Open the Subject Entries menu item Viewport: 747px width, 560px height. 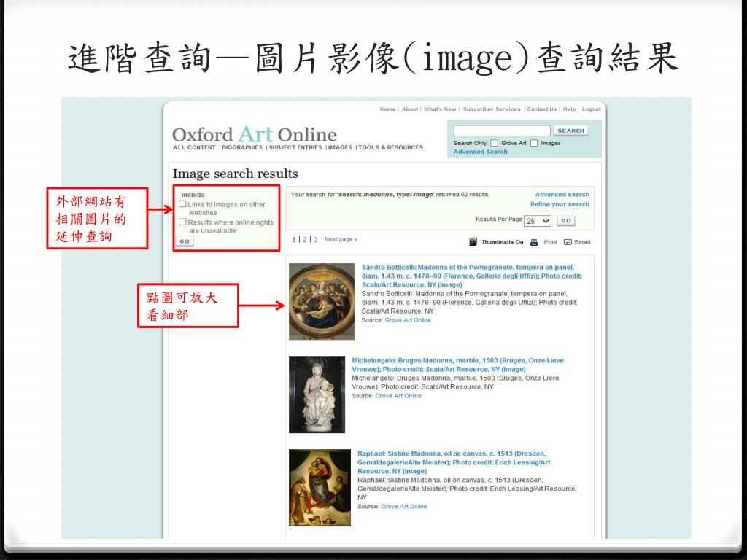pyautogui.click(x=295, y=148)
